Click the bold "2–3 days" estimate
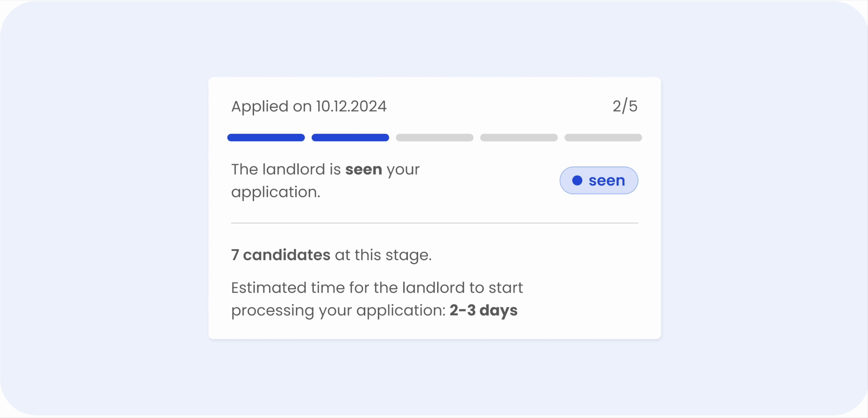Screen dimensions: 868x418 tap(483, 310)
